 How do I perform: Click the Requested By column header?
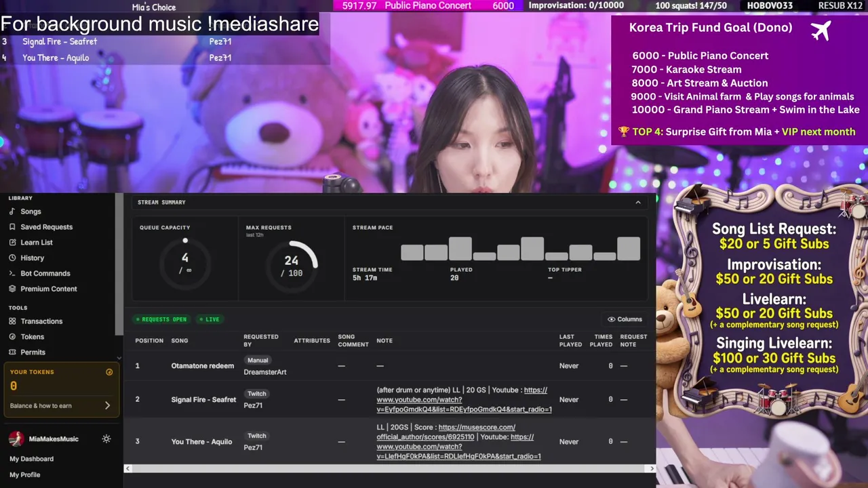(x=261, y=341)
